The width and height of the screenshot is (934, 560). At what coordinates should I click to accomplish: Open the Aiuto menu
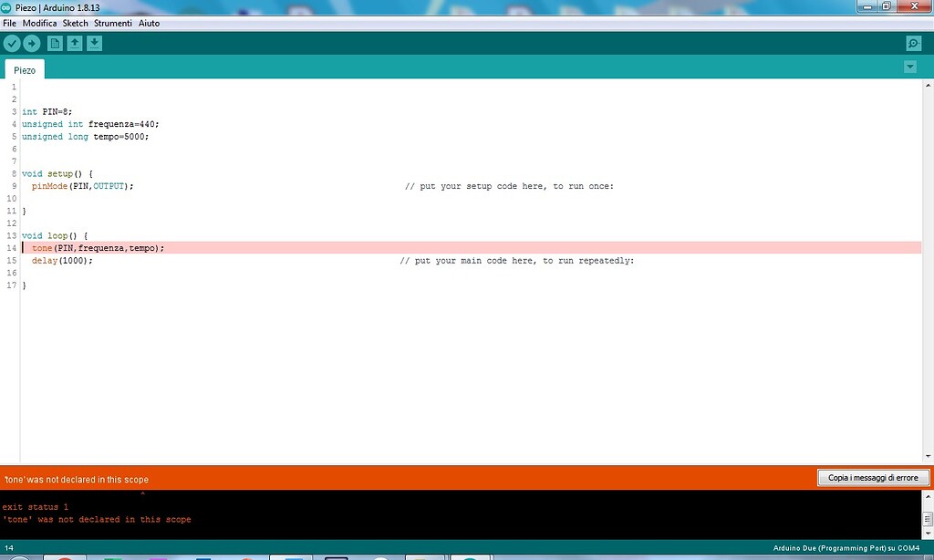[x=149, y=23]
